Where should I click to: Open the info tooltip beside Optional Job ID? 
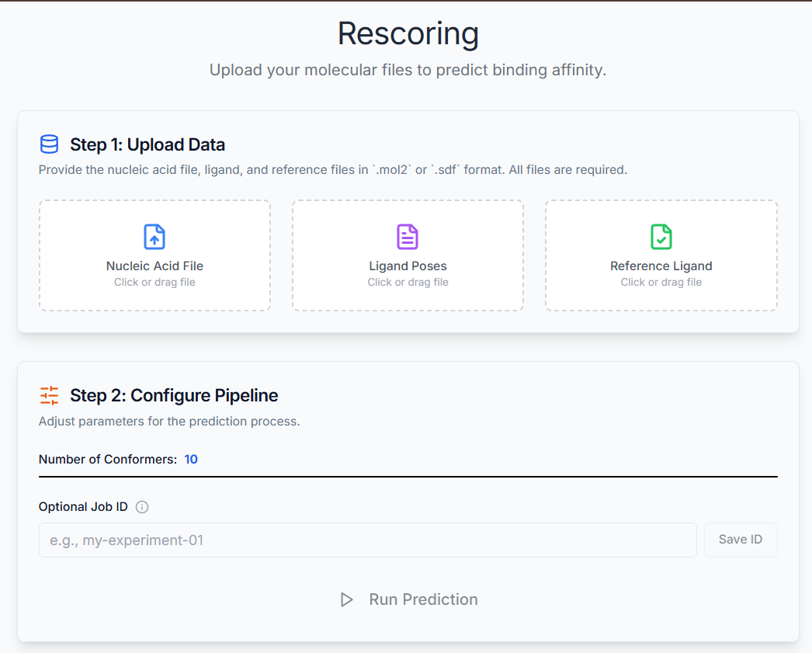(141, 506)
